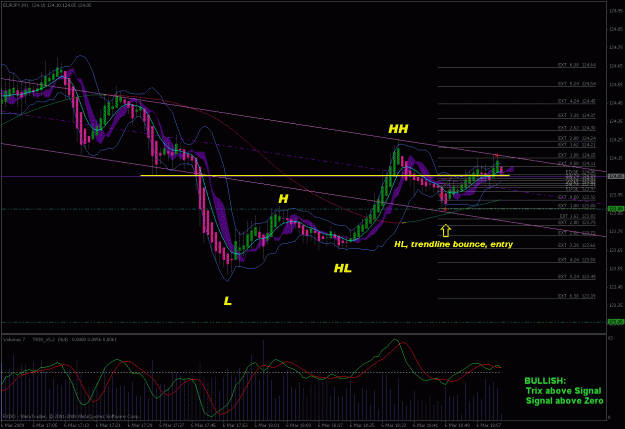The width and height of the screenshot is (625, 429).
Task: Select the EXT 6.38 123.39 Fibonacci label
Action: 576,296
